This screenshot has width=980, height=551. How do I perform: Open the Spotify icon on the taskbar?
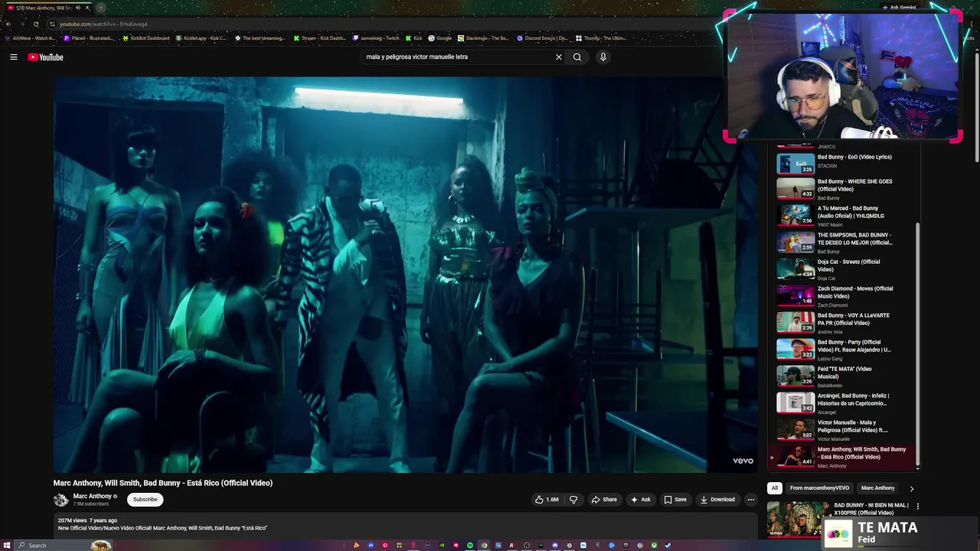click(x=469, y=545)
